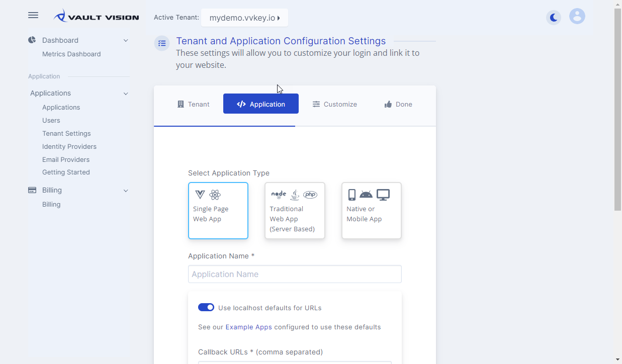The image size is (622, 364).
Task: Open Metrics Dashboard in sidebar
Action: click(71, 54)
